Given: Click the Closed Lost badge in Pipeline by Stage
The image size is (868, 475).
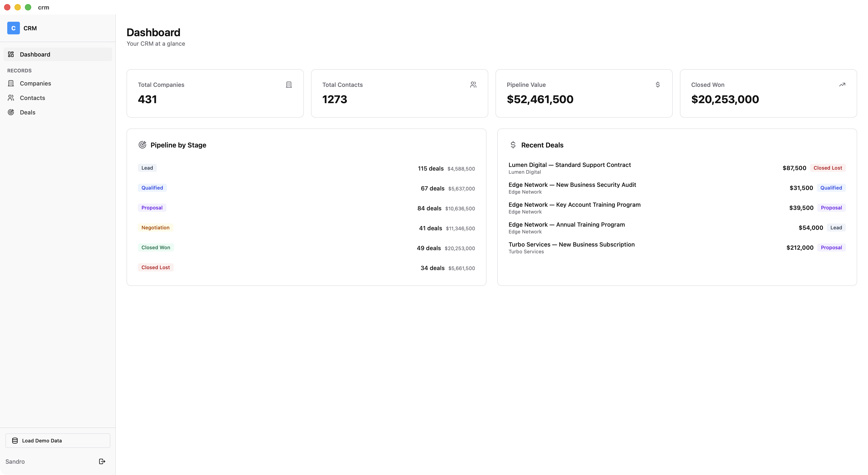Looking at the screenshot, I should click(x=155, y=267).
